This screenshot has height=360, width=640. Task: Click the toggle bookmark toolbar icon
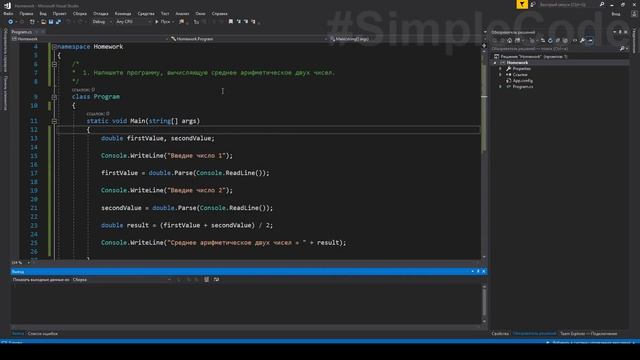coord(231,22)
